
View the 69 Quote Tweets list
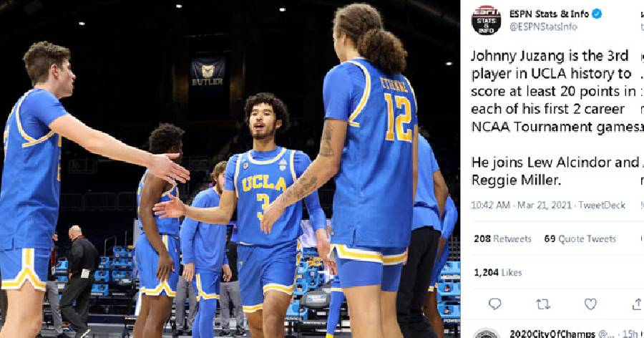[580, 238]
